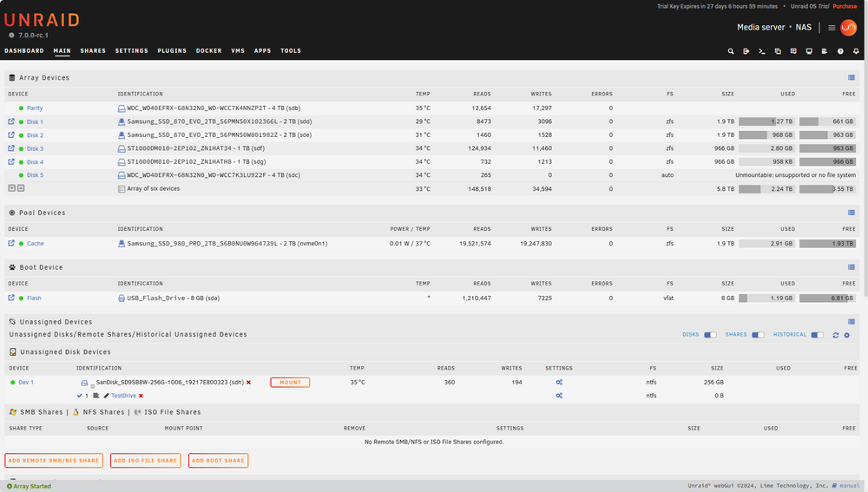Toggle the Disks switch
The image size is (868, 492).
710,335
